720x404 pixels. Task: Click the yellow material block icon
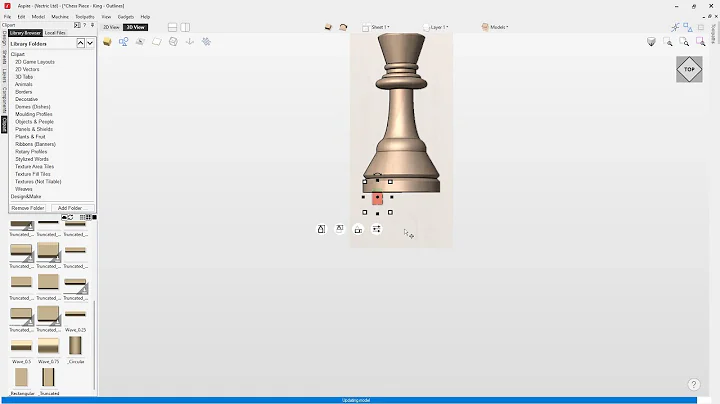point(107,42)
